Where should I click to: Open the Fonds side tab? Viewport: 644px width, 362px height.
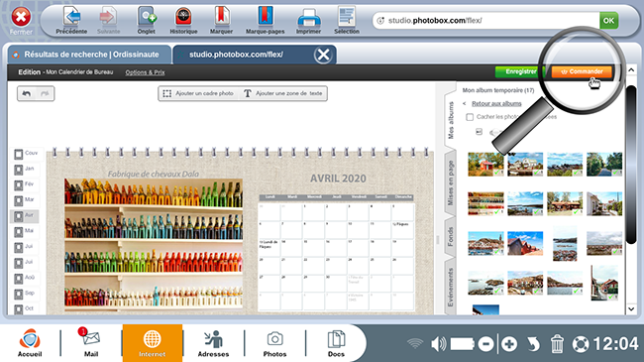[451, 236]
